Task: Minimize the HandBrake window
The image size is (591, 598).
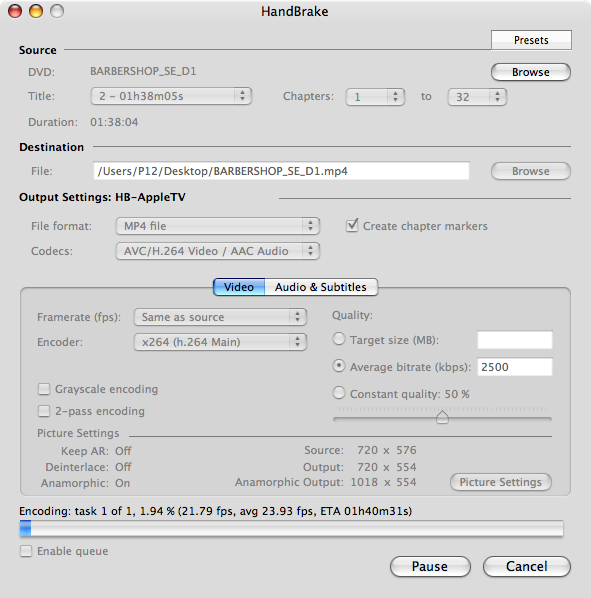Action: pos(36,11)
